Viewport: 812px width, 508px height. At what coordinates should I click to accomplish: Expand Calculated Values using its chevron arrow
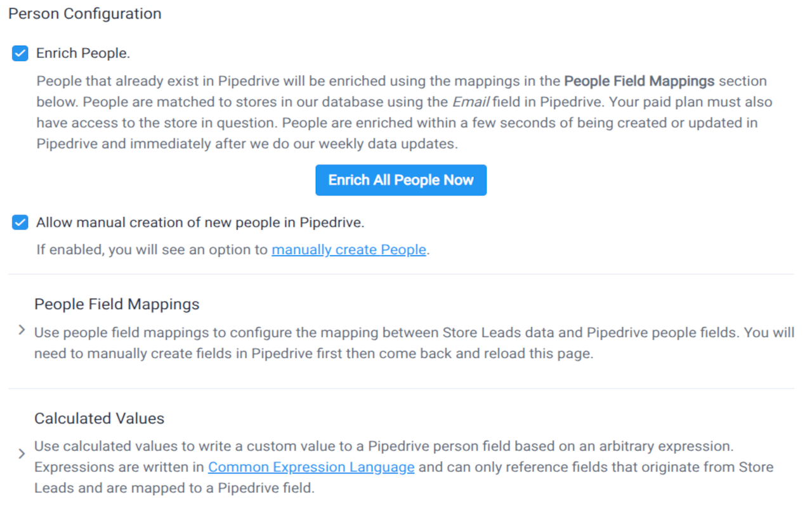point(22,454)
